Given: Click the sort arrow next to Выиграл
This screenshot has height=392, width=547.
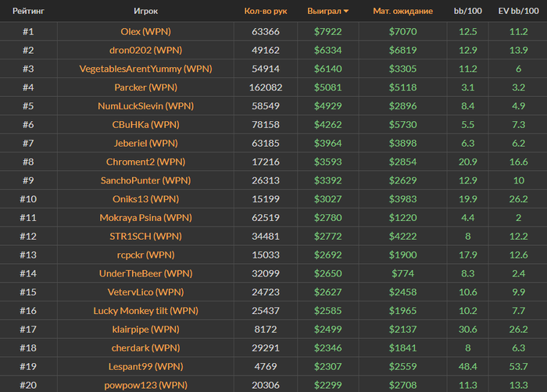Looking at the screenshot, I should 346,12.
